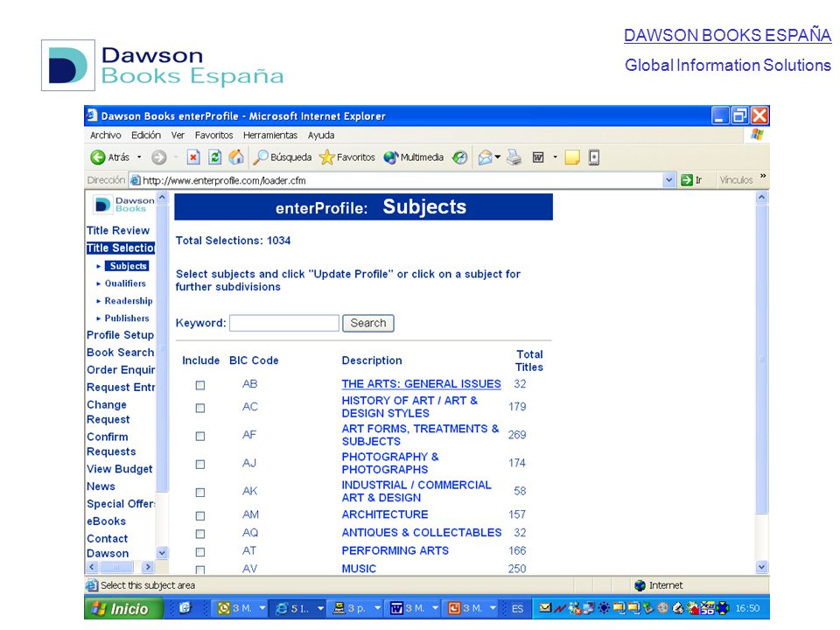Click the Search button

(x=368, y=323)
